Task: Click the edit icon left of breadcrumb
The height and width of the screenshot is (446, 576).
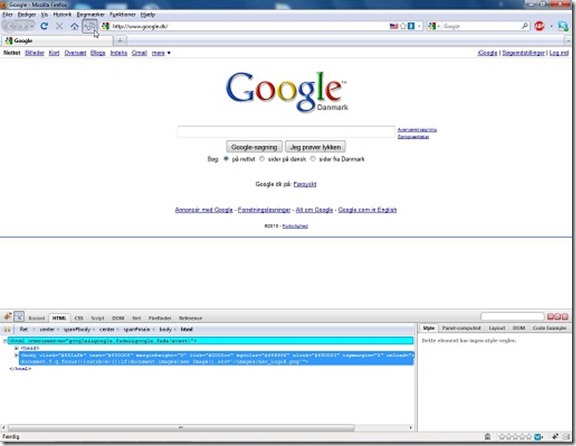Action: coord(7,329)
